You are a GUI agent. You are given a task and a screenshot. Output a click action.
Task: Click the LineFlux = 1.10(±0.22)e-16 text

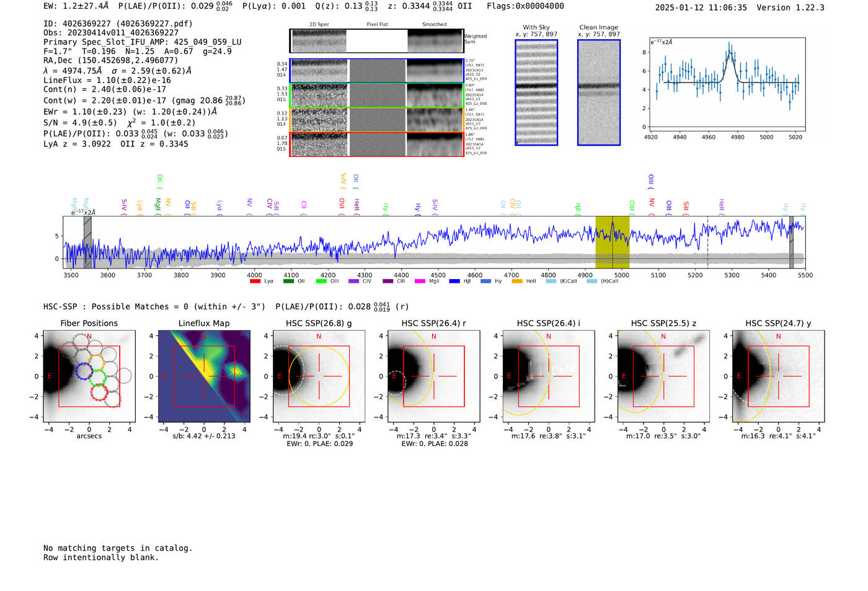[107, 81]
